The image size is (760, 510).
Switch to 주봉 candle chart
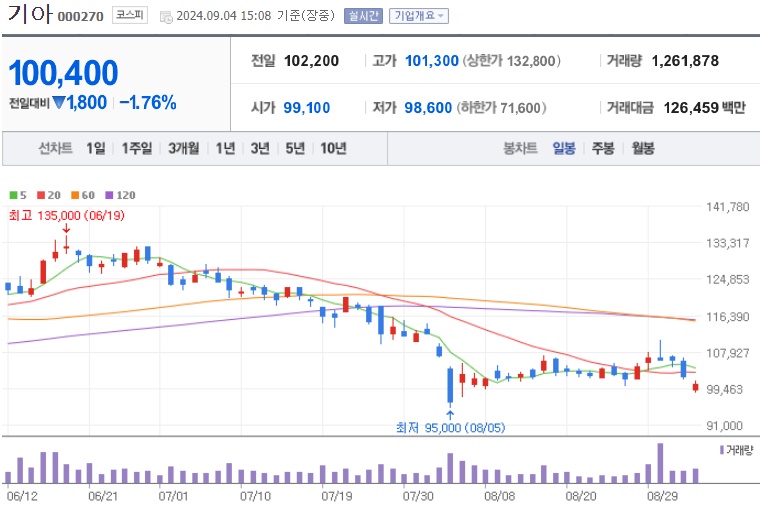tap(603, 148)
